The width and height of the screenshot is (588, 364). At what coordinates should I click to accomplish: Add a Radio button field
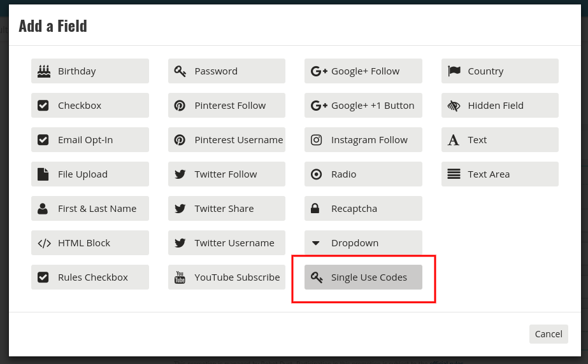363,174
